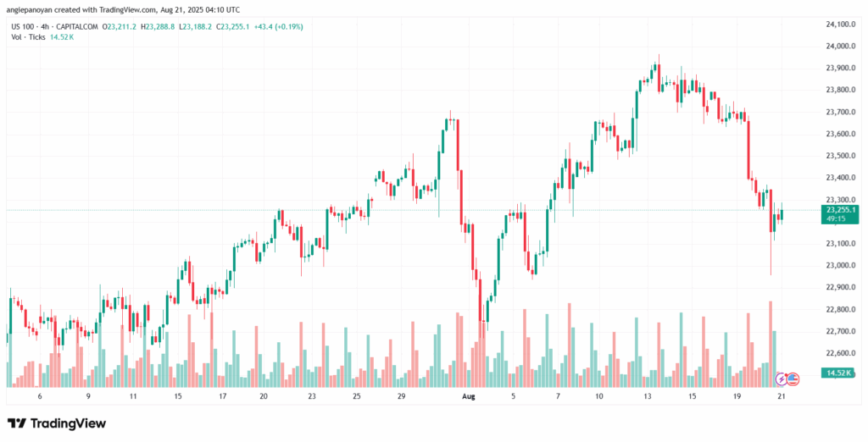Open the US flag economic event icon

pos(793,377)
